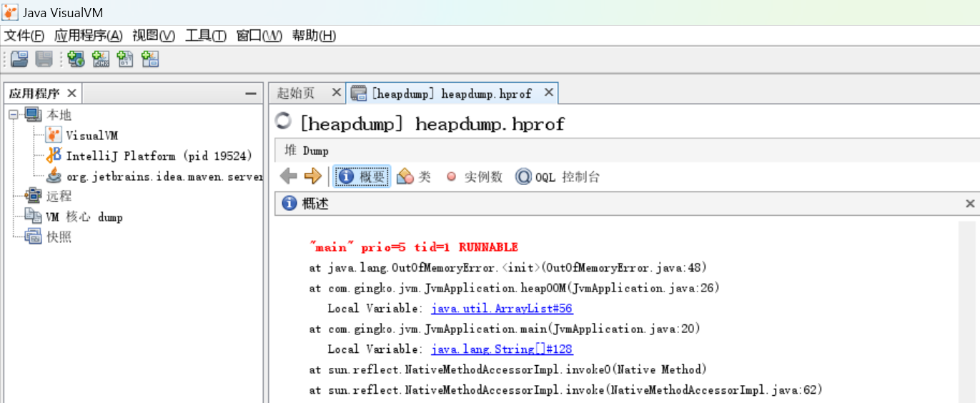Open the 帮助(H) menu

pos(314,36)
